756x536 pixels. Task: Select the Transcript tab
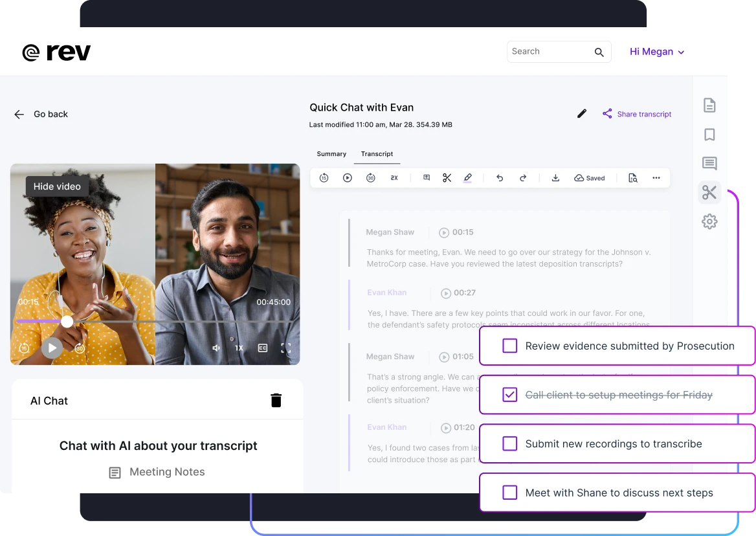pos(377,154)
